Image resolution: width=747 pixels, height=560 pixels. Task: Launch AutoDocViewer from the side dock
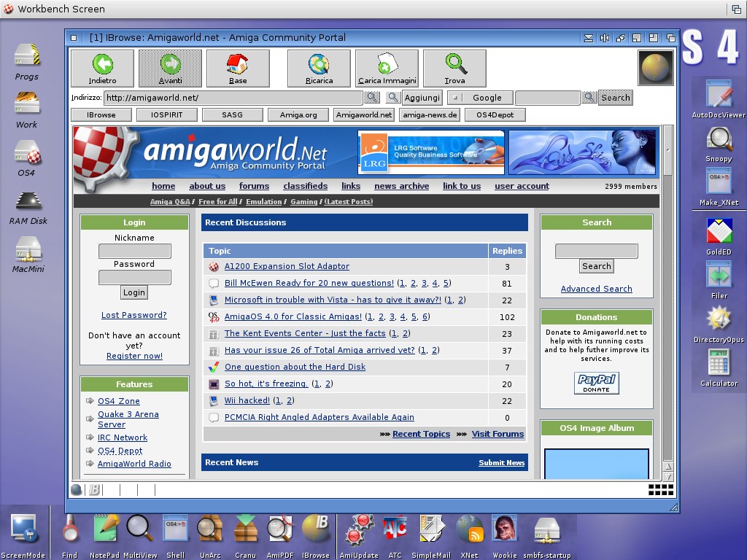(719, 99)
